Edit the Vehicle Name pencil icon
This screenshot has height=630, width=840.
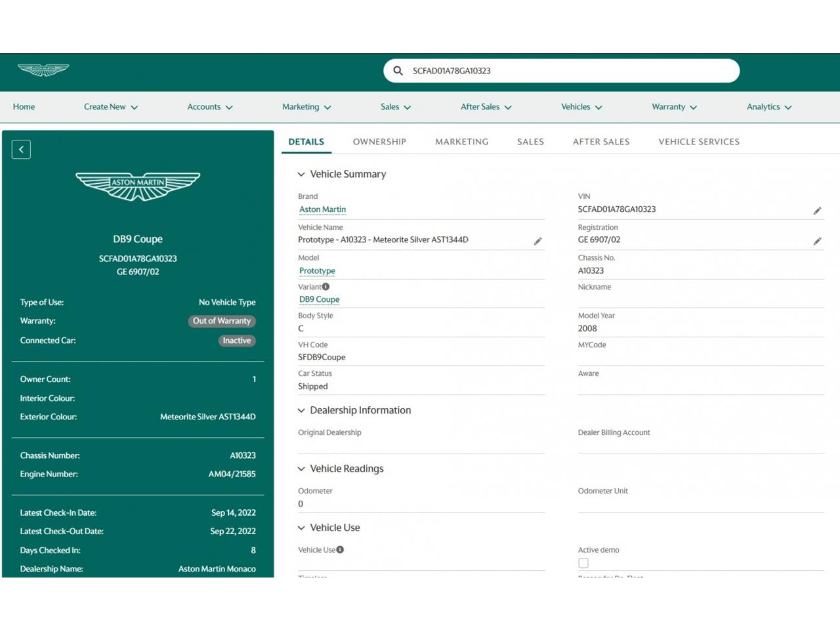click(537, 241)
